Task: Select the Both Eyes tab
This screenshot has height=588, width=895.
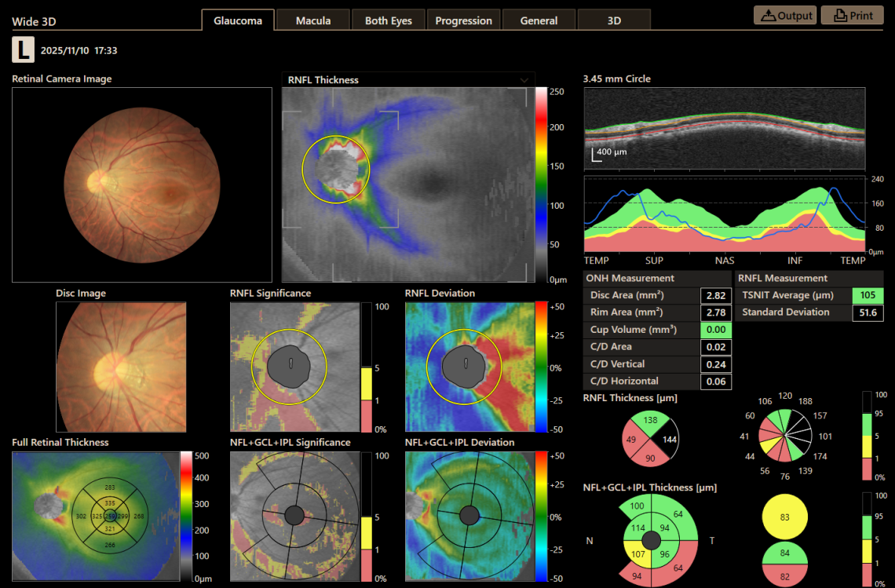Action: [x=388, y=20]
